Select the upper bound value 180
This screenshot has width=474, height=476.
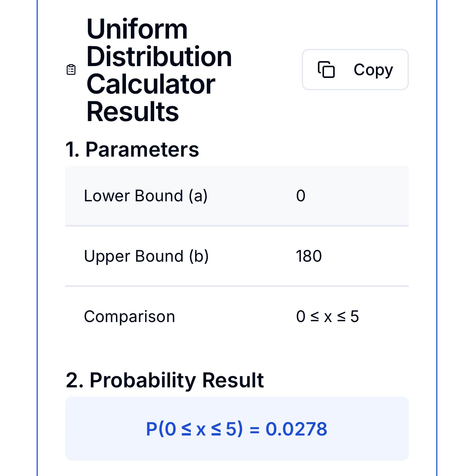click(x=309, y=256)
